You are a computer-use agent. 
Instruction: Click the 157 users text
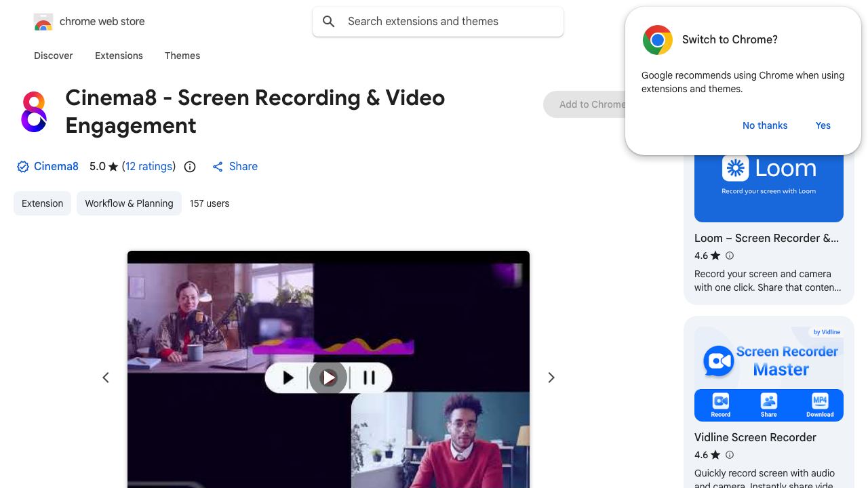[210, 203]
